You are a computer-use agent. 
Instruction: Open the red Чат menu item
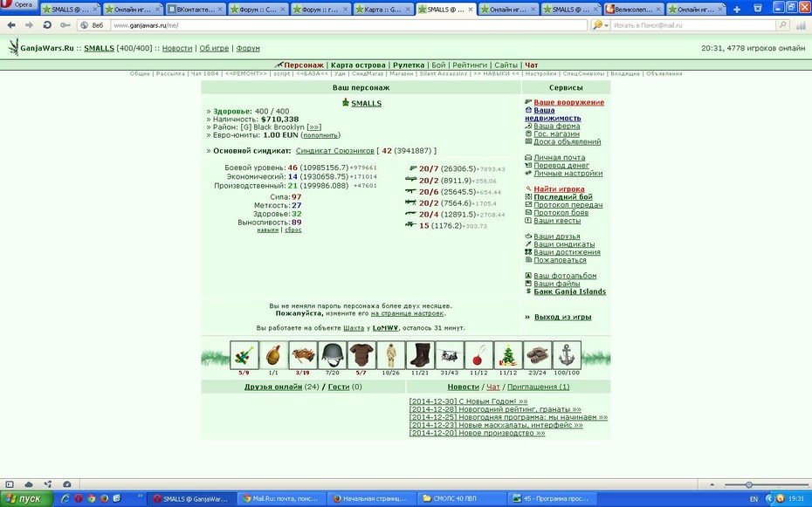tap(532, 65)
